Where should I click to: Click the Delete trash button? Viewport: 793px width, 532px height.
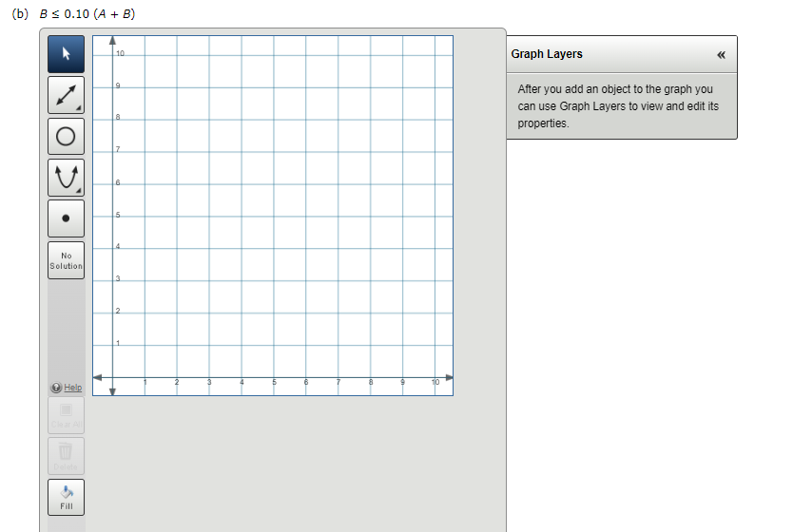(66, 456)
